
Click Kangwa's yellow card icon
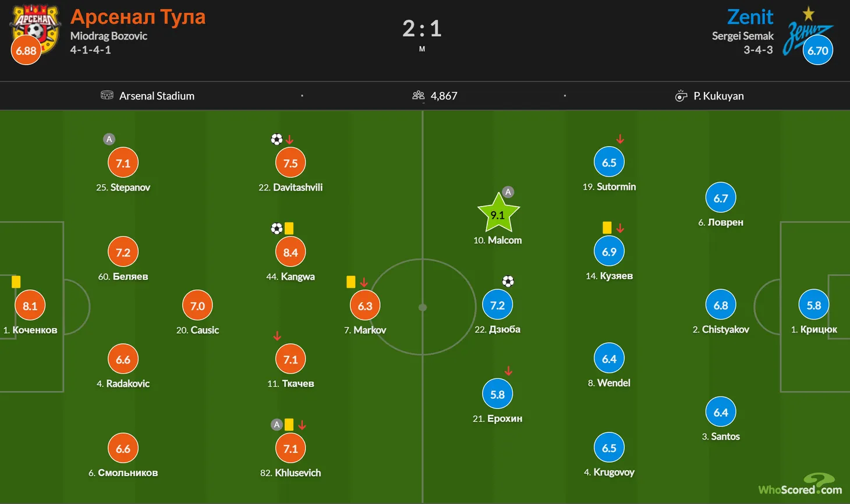[x=289, y=229]
